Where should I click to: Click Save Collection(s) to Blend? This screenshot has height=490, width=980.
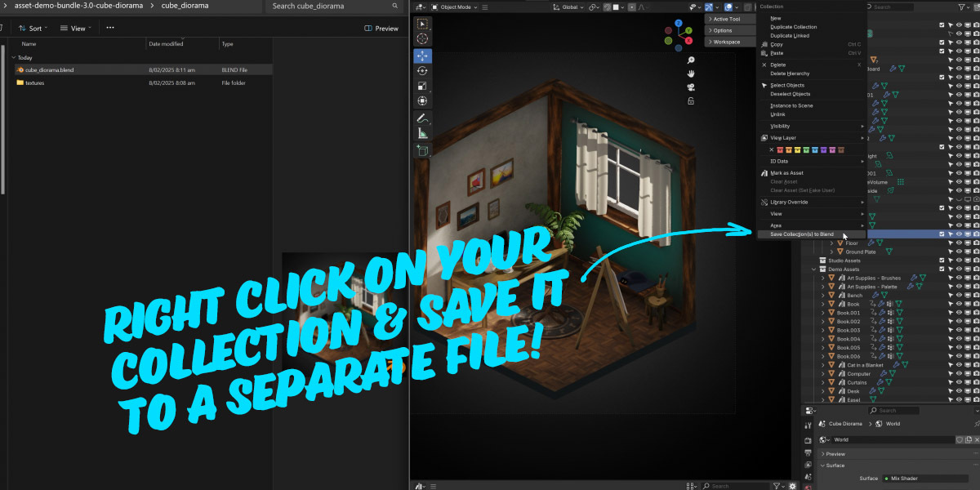tap(812, 234)
